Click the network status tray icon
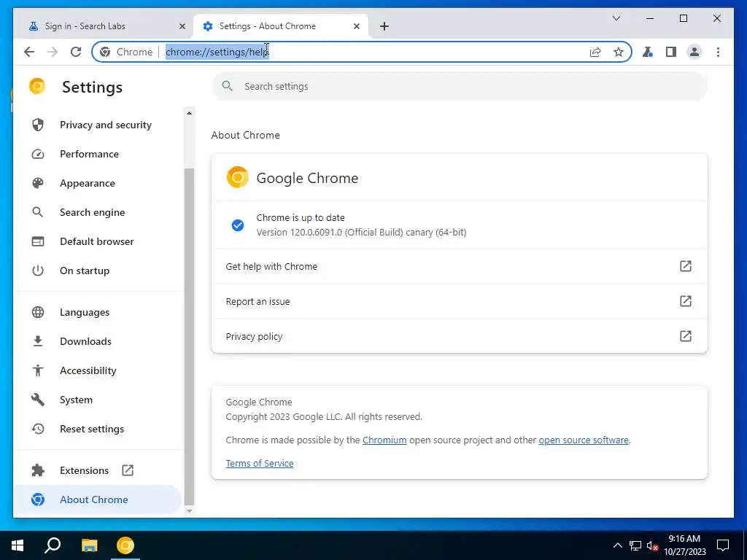The height and width of the screenshot is (560, 747). (635, 545)
